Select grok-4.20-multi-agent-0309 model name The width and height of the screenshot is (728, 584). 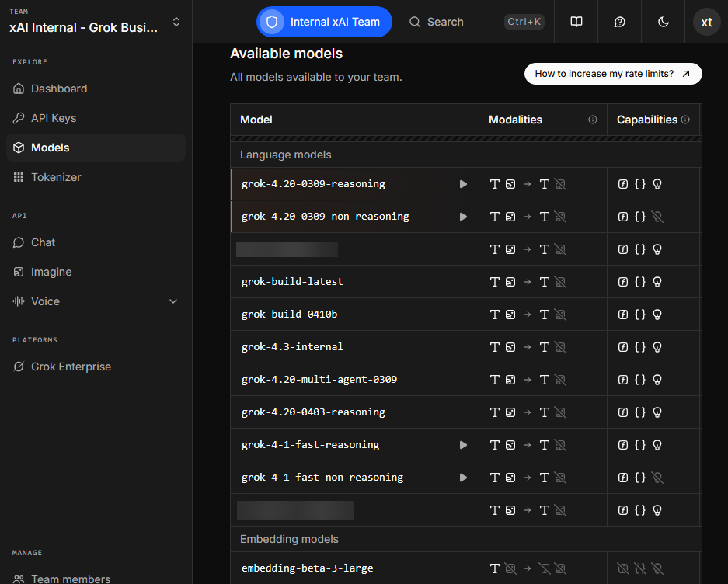click(x=319, y=379)
